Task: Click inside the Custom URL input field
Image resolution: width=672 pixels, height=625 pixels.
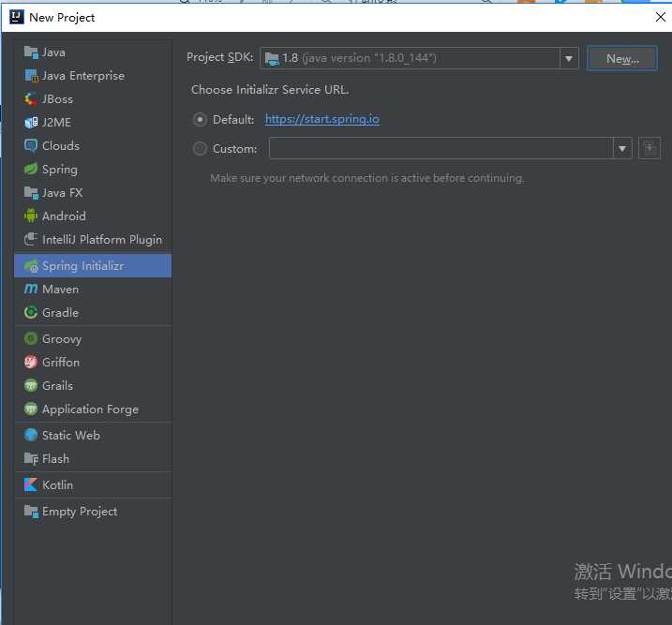Action: 441,149
